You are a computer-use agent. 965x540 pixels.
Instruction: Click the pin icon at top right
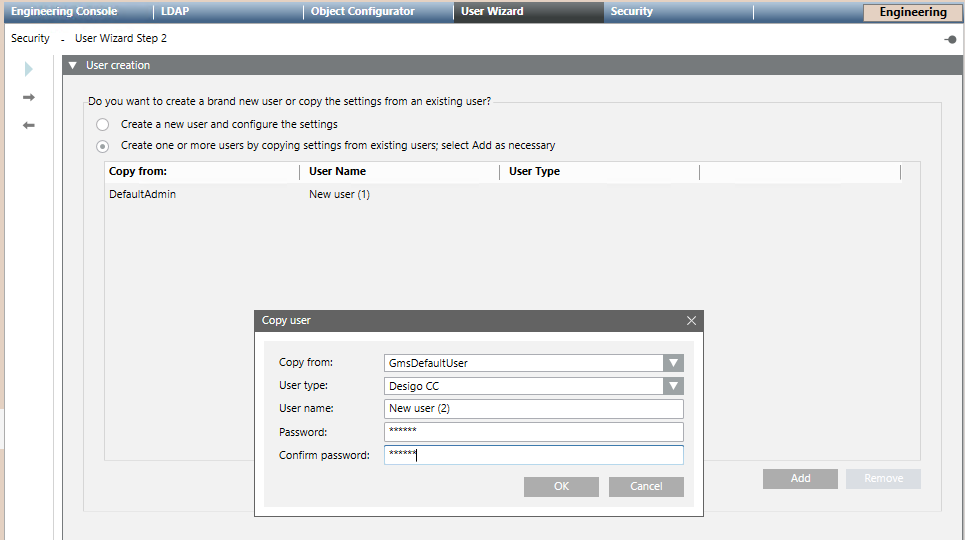949,39
